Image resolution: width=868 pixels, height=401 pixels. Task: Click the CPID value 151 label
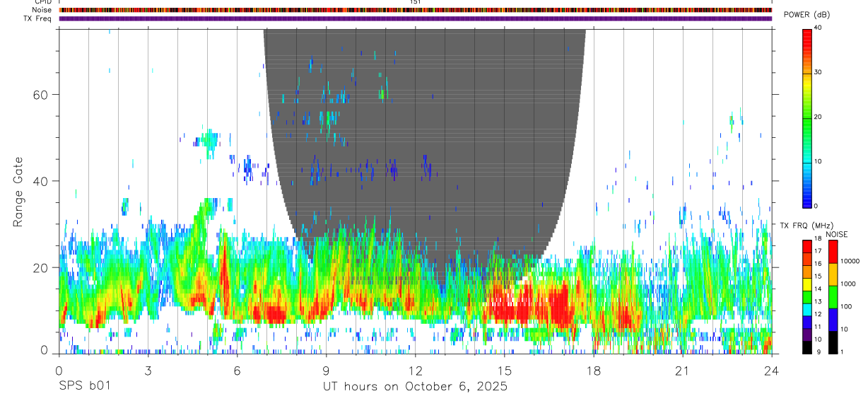415,2
